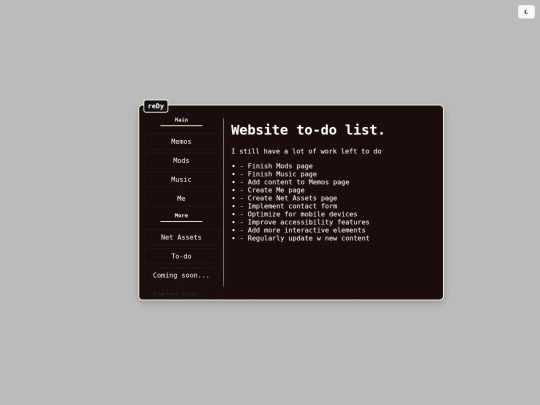The width and height of the screenshot is (540, 405).
Task: Click the More section heading
Action: point(181,216)
